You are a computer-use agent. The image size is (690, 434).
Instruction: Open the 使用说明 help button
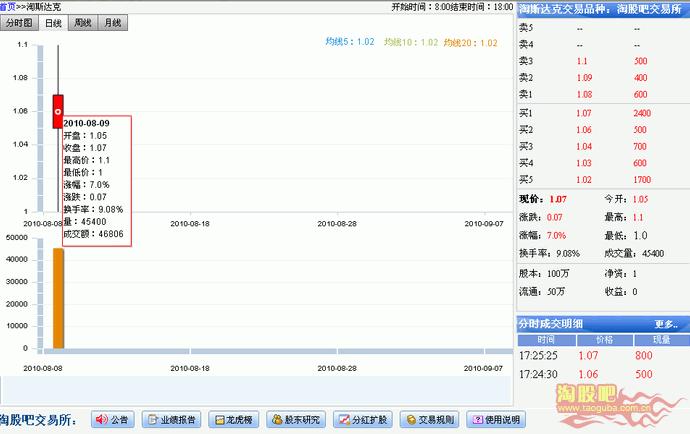point(496,419)
